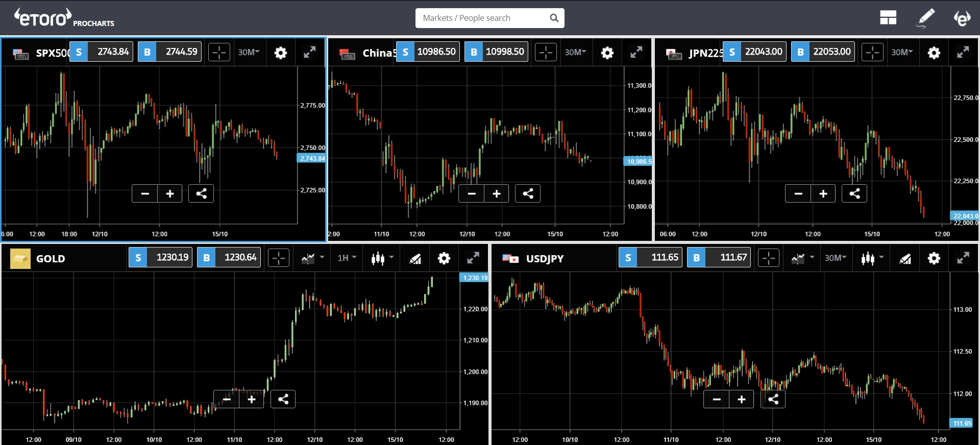The image size is (980, 445).
Task: Open China50 chart settings gear
Action: click(607, 53)
